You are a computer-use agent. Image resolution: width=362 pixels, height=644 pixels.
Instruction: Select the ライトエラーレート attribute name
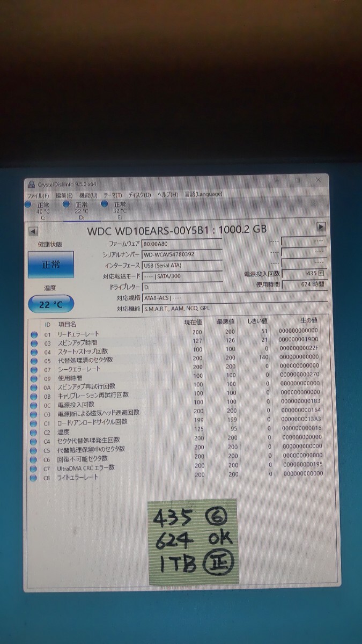(78, 477)
